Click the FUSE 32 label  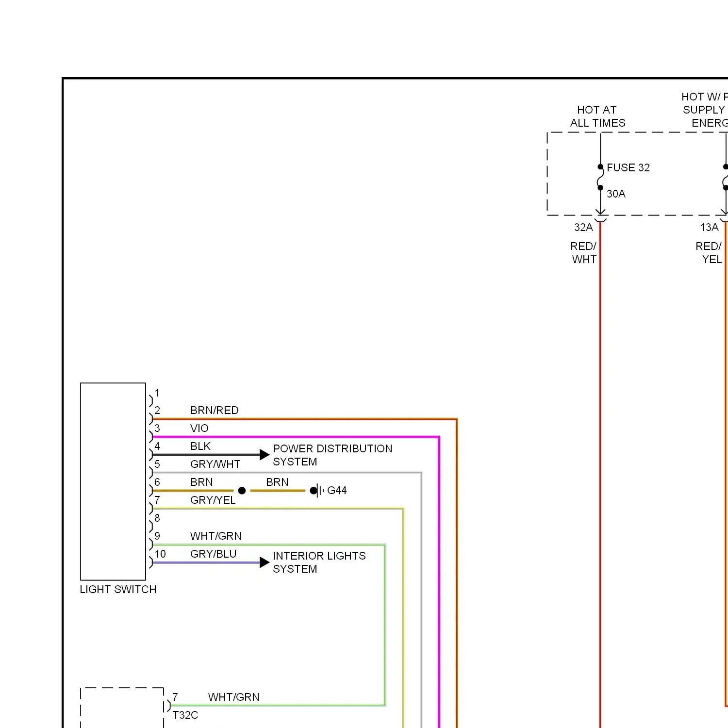[628, 167]
